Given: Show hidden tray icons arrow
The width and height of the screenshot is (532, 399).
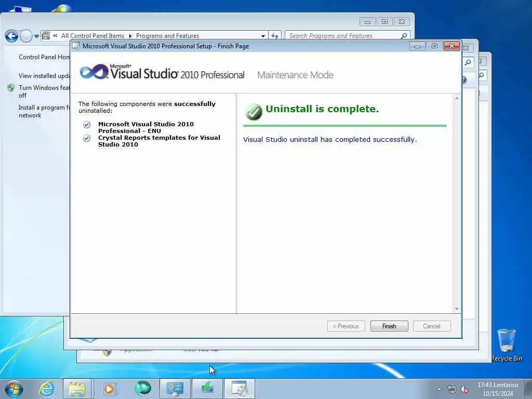Looking at the screenshot, I should [x=439, y=390].
